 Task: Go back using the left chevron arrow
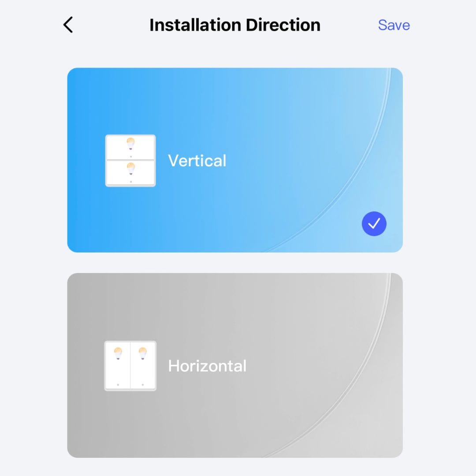[x=68, y=25]
